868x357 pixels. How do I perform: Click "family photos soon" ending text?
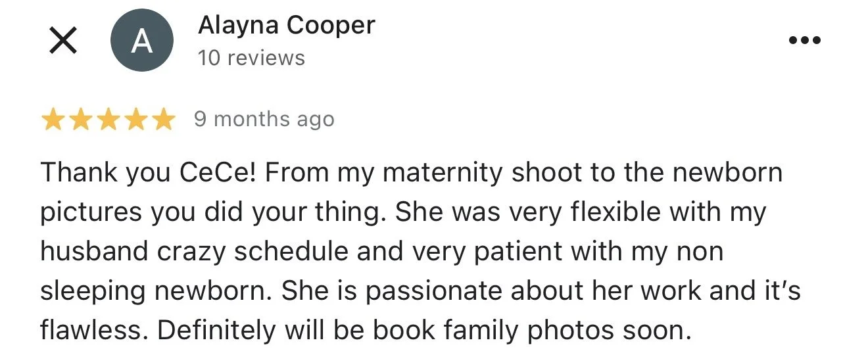558,331
